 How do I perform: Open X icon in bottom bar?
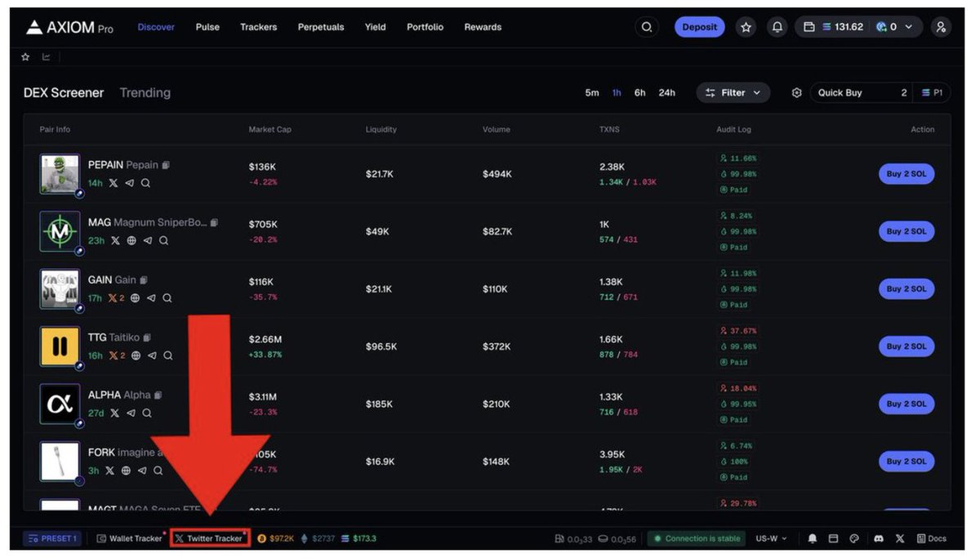tap(900, 539)
